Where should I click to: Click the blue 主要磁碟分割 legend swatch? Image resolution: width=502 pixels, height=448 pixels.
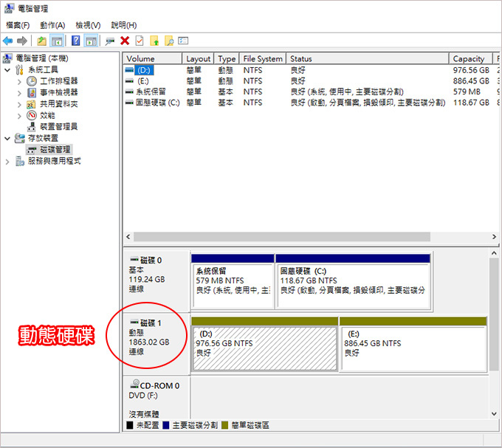click(166, 425)
